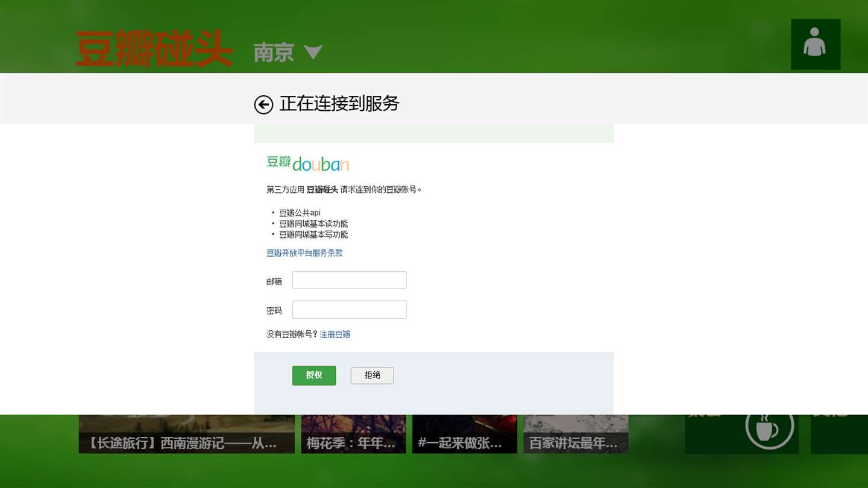This screenshot has height=488, width=868.
Task: Open the 【长途旅行】西南漫游记 event tile
Action: [187, 434]
